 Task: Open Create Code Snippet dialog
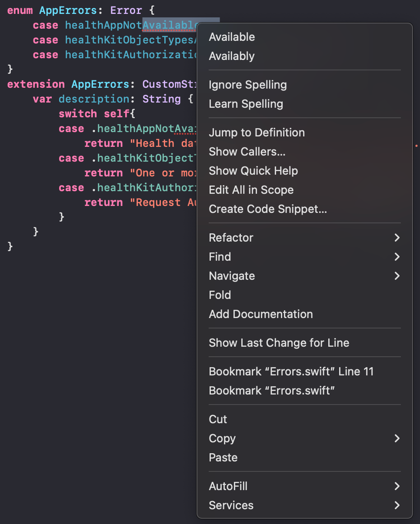point(267,209)
